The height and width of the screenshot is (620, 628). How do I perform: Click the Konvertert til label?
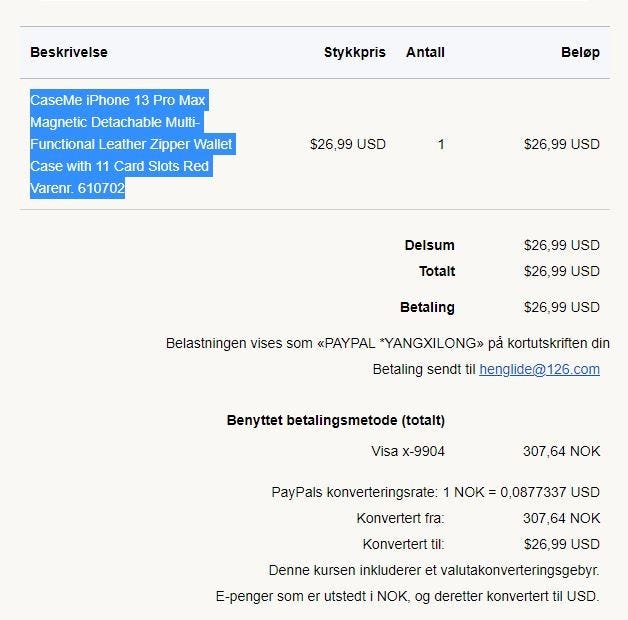403,544
